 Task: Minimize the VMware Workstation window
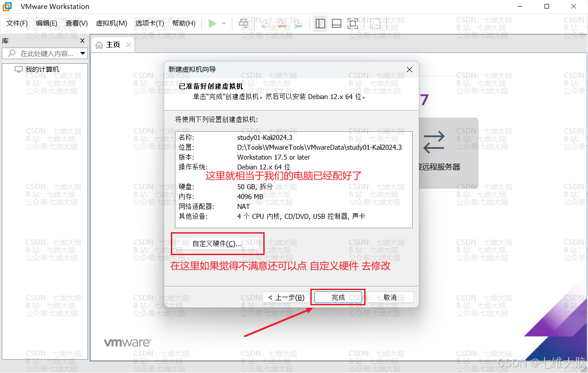pyautogui.click(x=520, y=6)
